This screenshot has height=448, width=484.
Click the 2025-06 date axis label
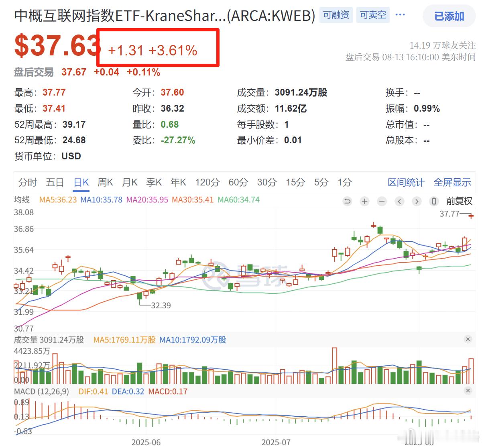coord(146,442)
